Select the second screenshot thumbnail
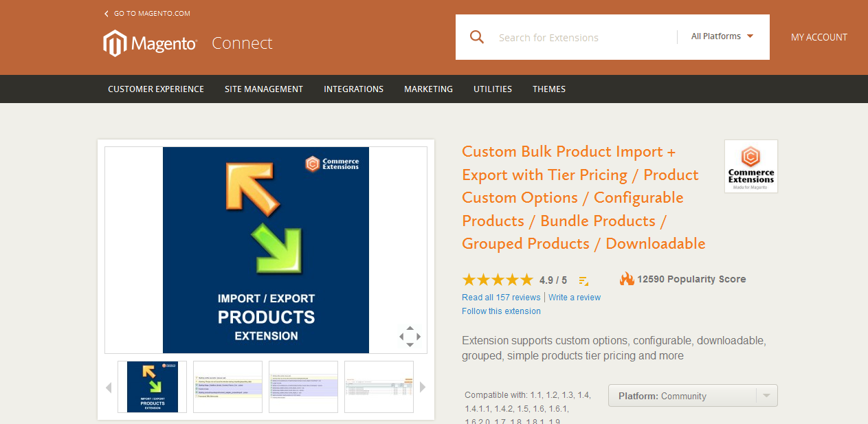 227,387
